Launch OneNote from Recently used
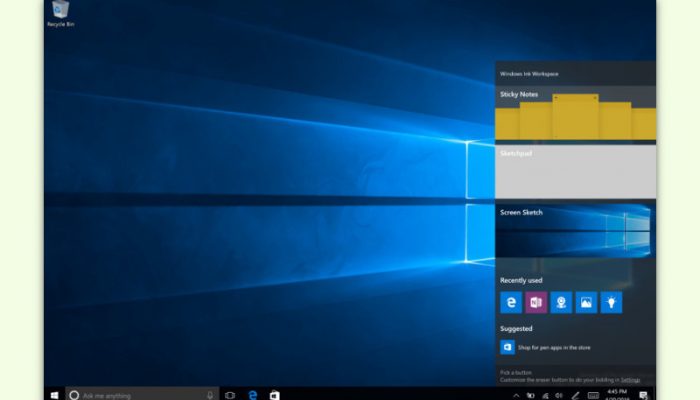This screenshot has height=400, width=700. [x=536, y=303]
